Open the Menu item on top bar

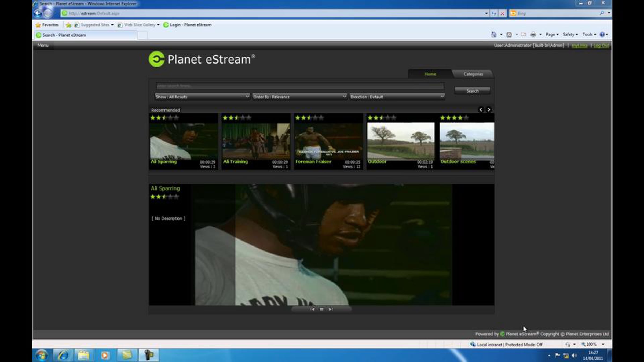[43, 45]
